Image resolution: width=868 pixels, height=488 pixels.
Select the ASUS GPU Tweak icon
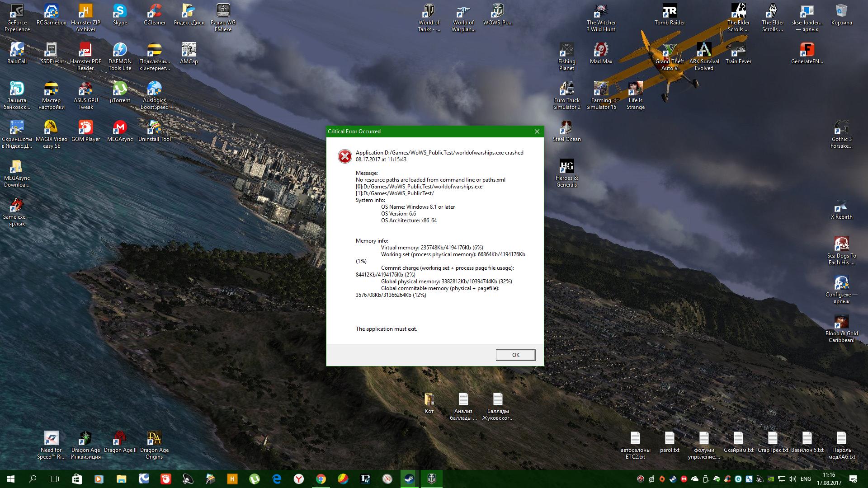[85, 96]
